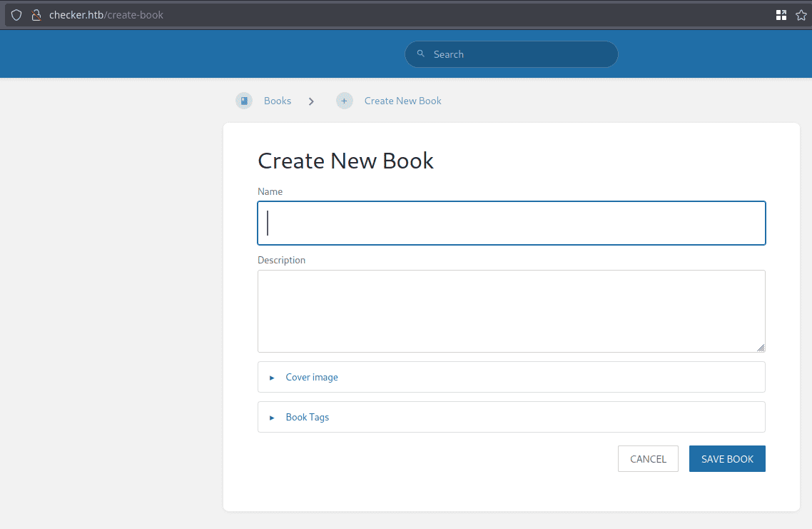Screen dimensions: 812x529
Task: Click the breadcrumb chevron separator
Action: [311, 101]
